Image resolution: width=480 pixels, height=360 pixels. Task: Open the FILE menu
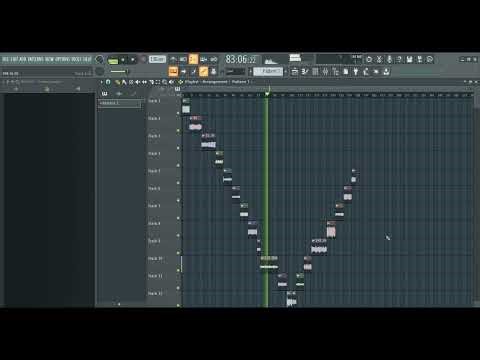[6, 59]
